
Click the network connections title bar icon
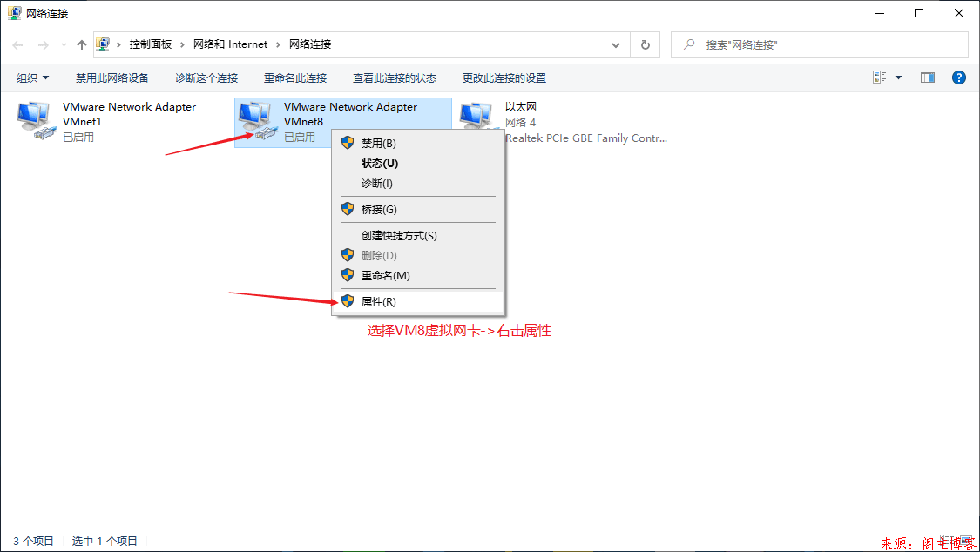pyautogui.click(x=15, y=13)
